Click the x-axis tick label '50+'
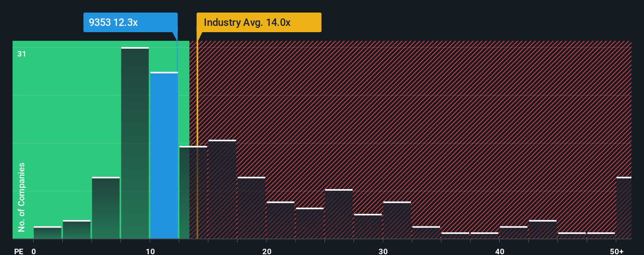 tap(617, 251)
